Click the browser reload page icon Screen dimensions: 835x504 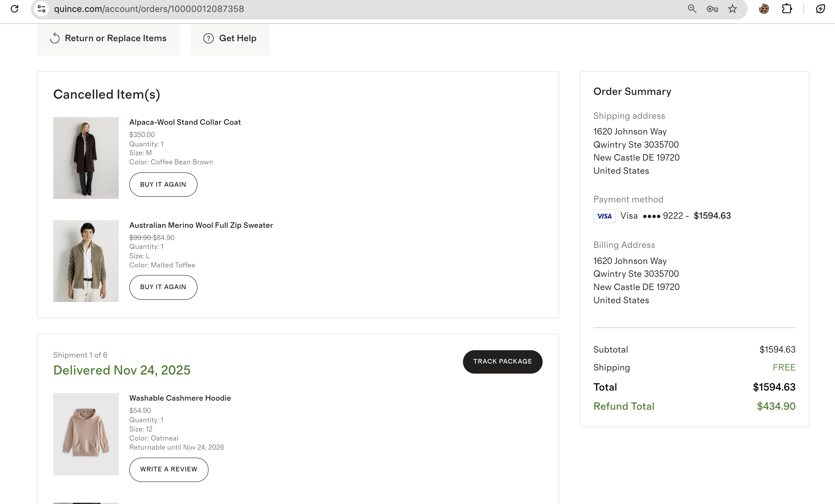point(14,9)
